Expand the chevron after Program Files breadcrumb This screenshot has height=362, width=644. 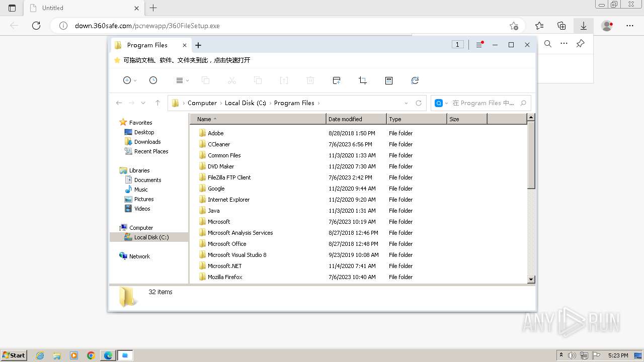pos(318,103)
